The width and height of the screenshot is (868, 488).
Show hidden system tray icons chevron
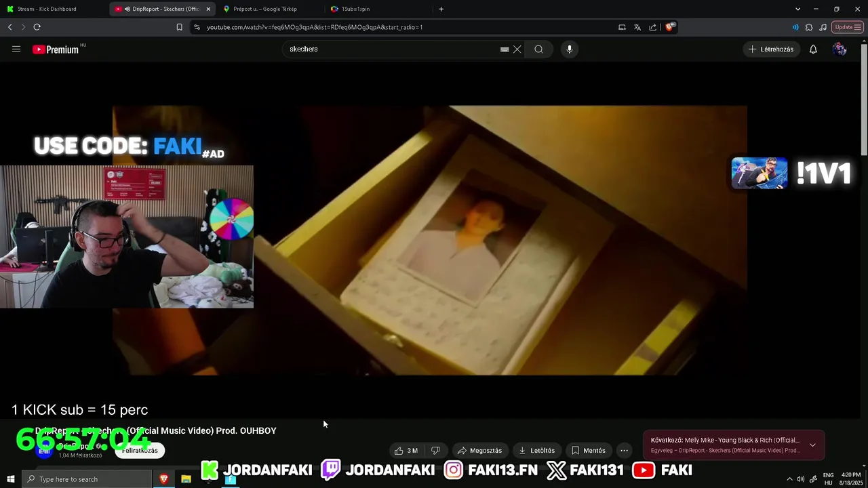click(789, 479)
